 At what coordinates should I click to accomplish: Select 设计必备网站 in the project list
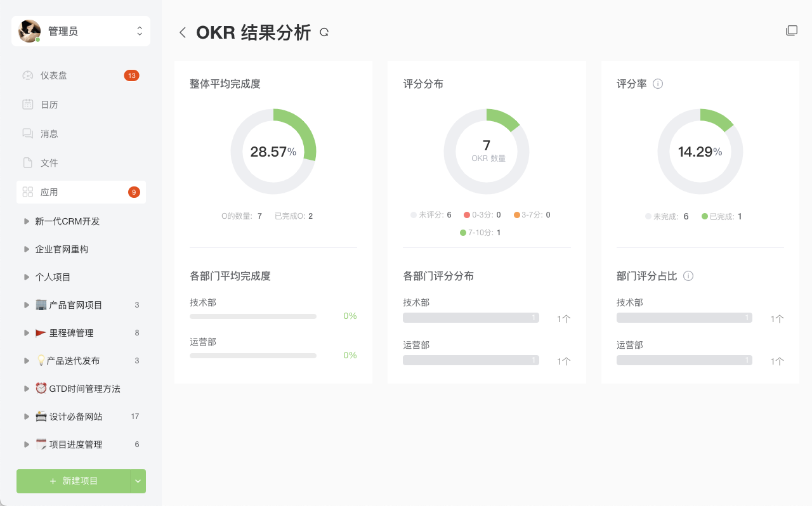coord(75,417)
